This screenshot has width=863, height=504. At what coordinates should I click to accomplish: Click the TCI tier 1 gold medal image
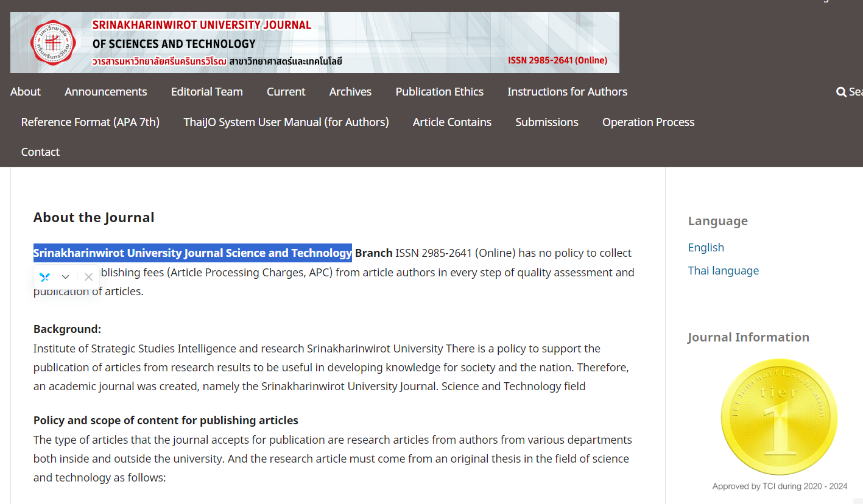coord(780,416)
